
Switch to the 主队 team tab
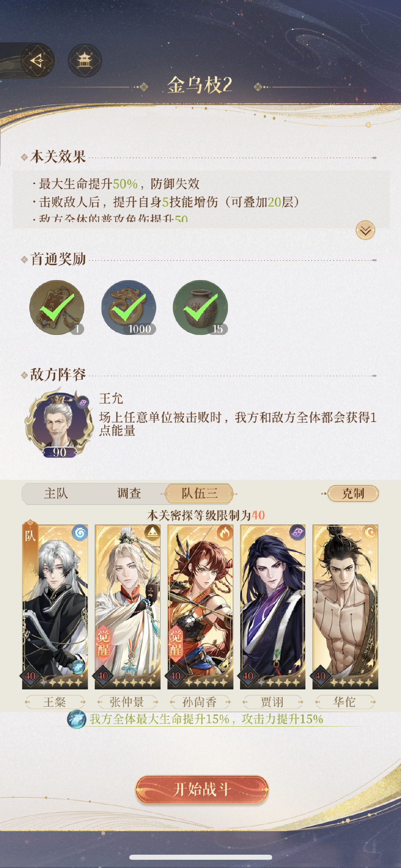tap(56, 494)
